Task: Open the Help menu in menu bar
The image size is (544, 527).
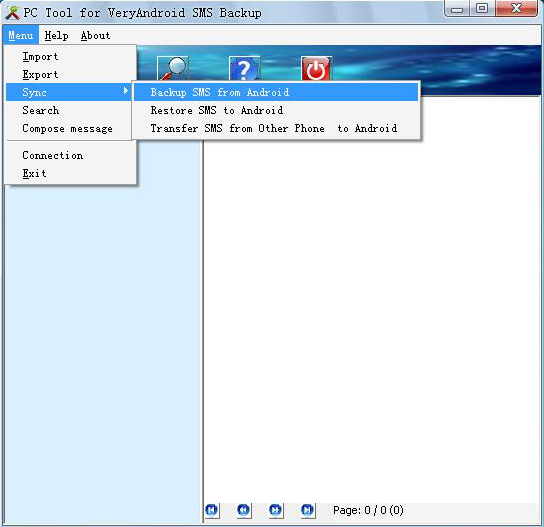Action: (x=56, y=35)
